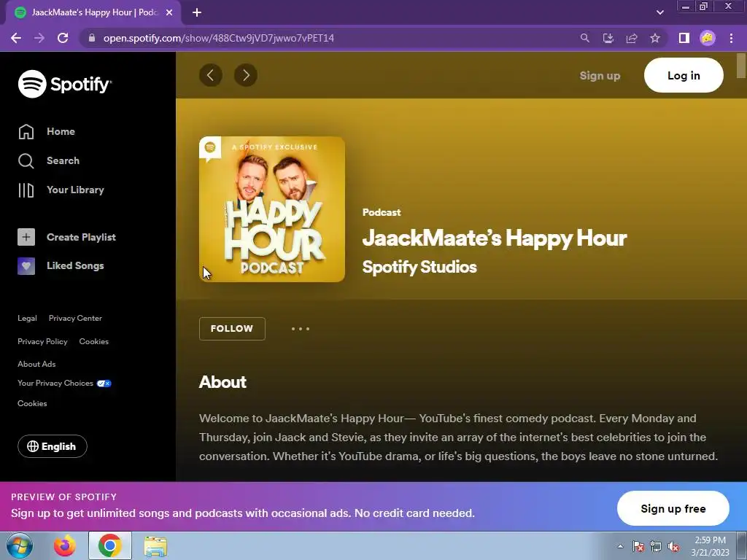Click the Happy Hour podcast cover art
Image resolution: width=747 pixels, height=560 pixels.
272,209
